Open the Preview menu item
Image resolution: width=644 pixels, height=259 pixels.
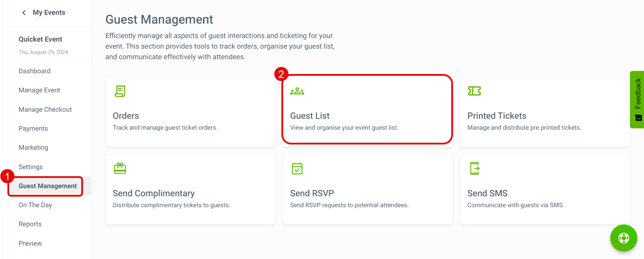tap(30, 243)
